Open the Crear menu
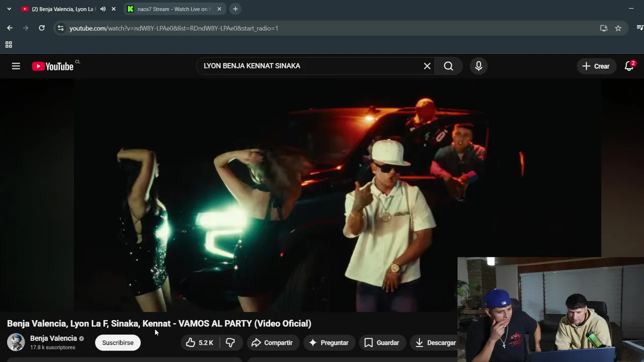This screenshot has height=362, width=644. pyautogui.click(x=596, y=66)
